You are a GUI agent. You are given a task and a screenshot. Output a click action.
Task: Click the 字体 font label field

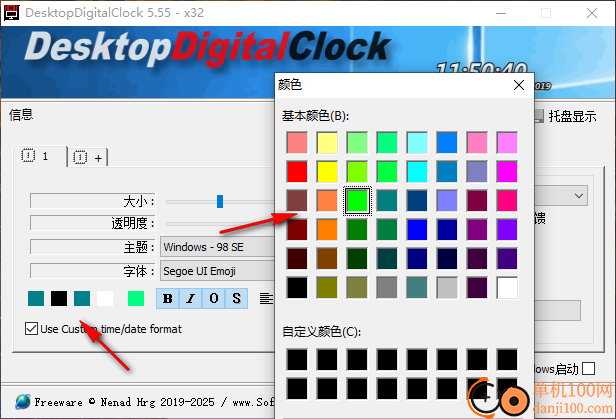coord(92,271)
